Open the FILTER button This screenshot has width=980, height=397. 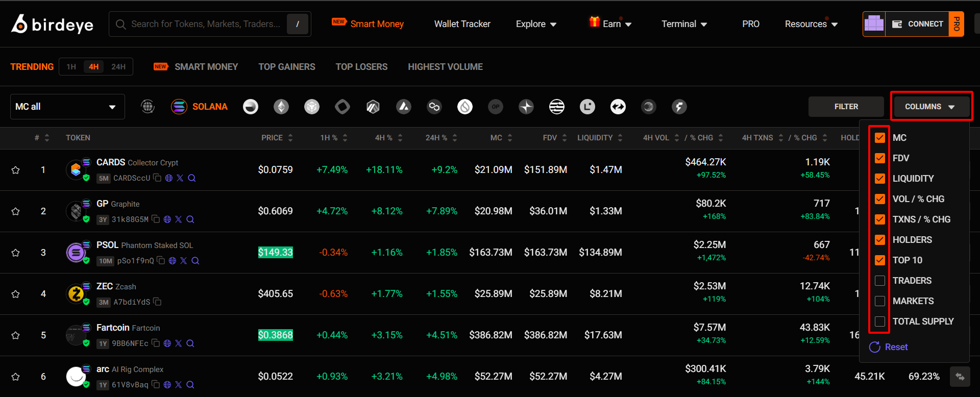(846, 107)
